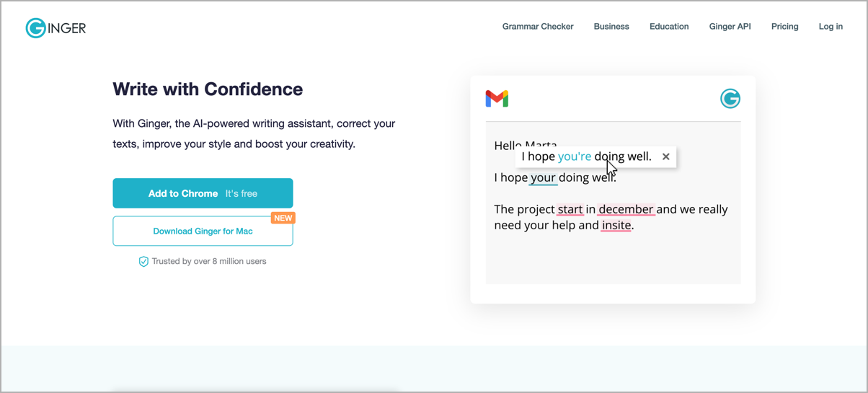Close the correction suggestion popup
The height and width of the screenshot is (393, 868).
(x=666, y=156)
